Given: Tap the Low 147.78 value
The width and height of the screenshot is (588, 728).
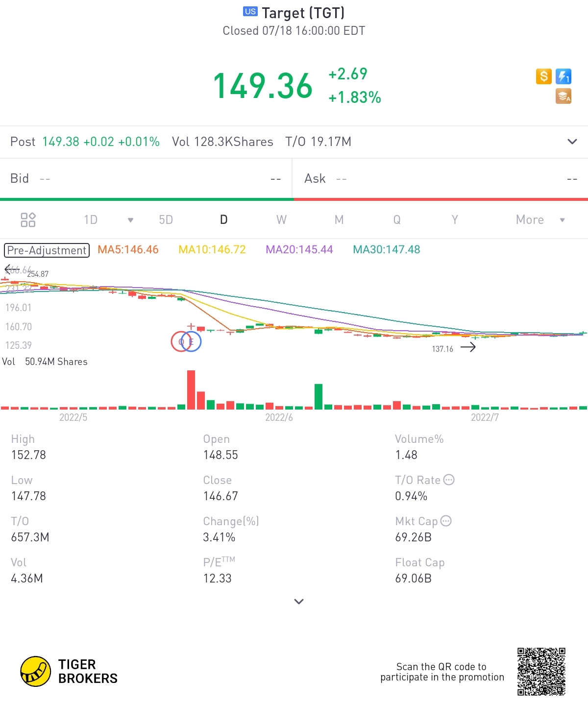Looking at the screenshot, I should 28,496.
